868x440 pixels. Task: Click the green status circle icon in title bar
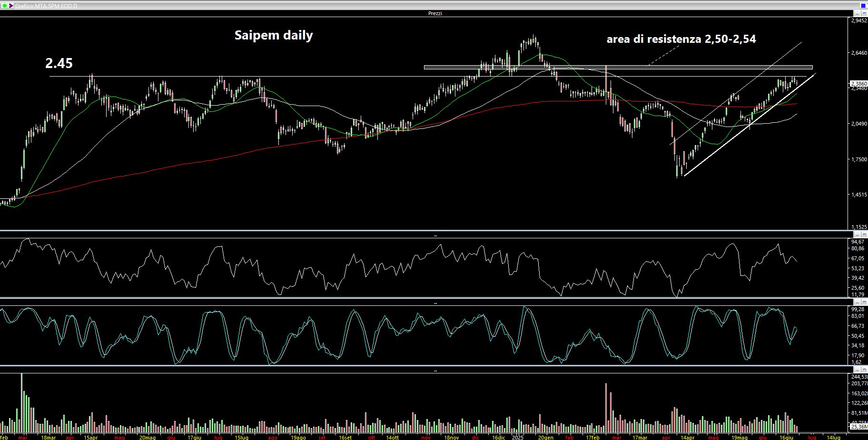click(4, 6)
